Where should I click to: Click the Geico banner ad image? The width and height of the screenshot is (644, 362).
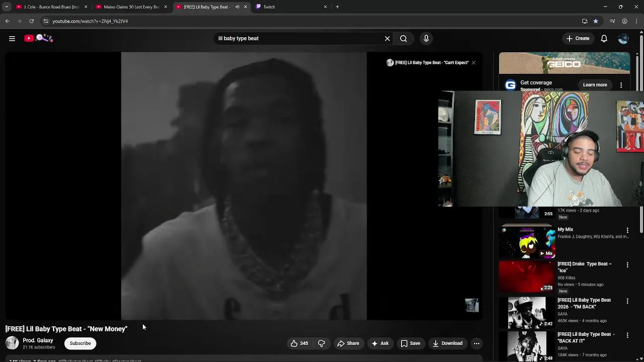565,63
